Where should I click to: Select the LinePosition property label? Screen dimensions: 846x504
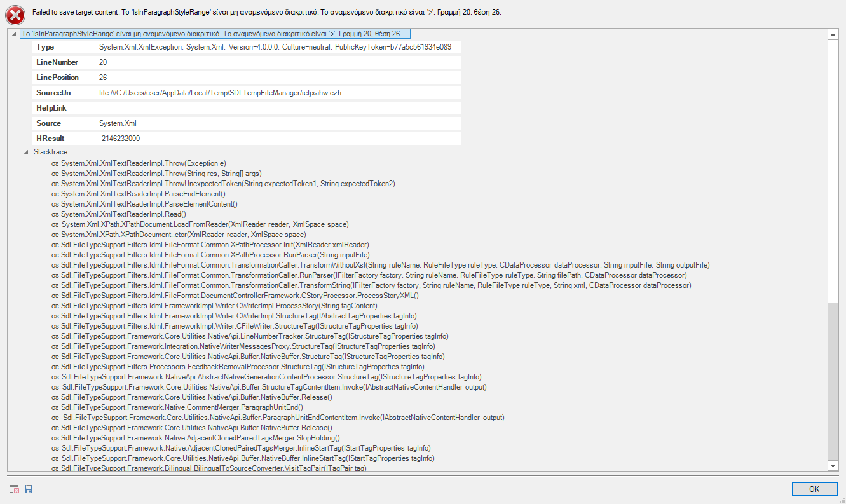click(57, 78)
